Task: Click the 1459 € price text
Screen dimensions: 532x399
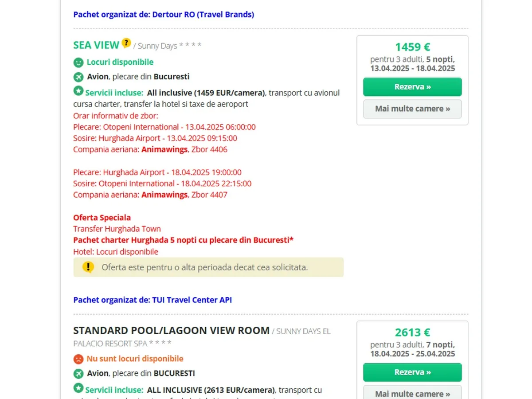Action: point(412,47)
